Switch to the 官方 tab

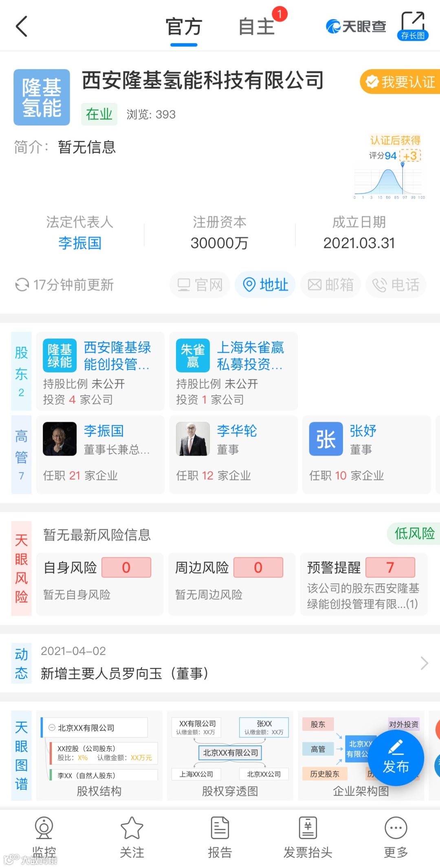coord(184,27)
